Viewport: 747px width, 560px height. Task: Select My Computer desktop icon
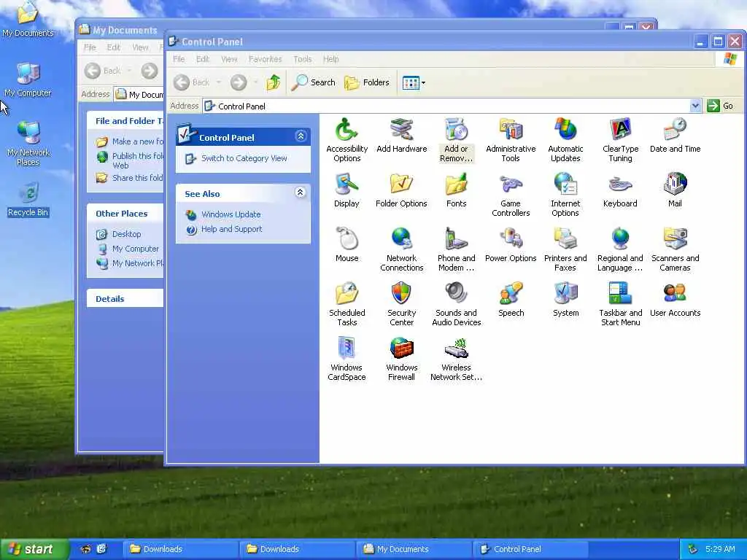tap(28, 80)
